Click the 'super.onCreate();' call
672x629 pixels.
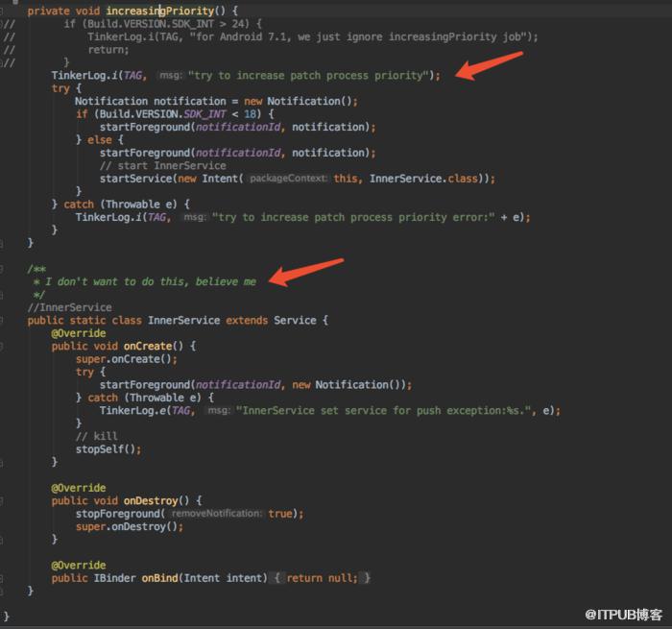click(x=127, y=359)
